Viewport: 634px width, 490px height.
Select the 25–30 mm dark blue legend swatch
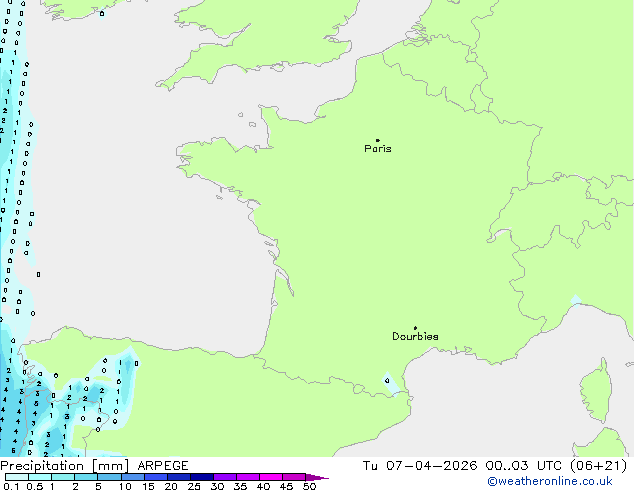click(x=202, y=477)
